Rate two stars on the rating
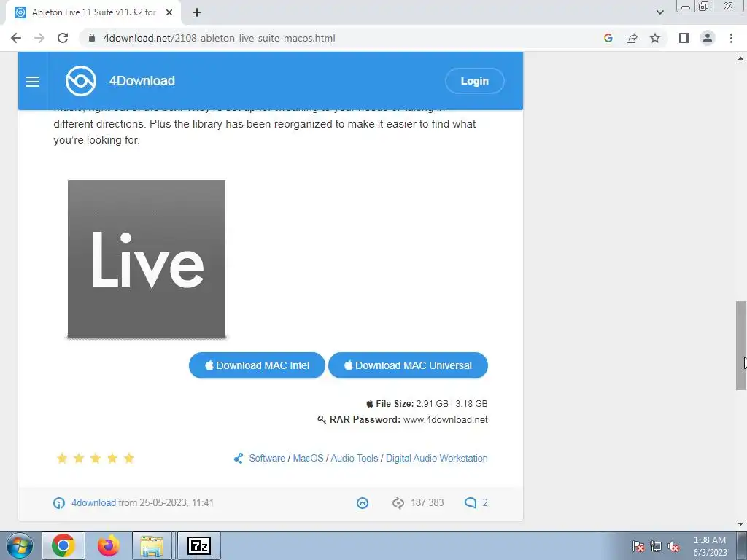 coord(79,458)
